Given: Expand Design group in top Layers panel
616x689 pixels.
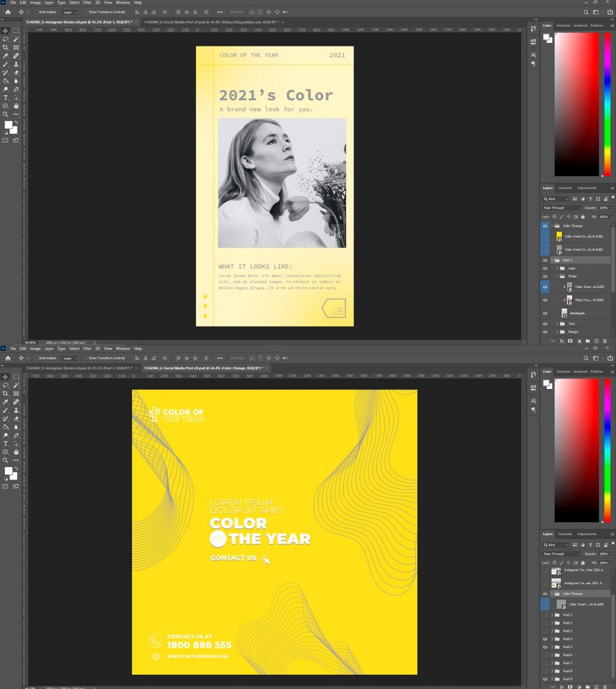Looking at the screenshot, I should click(557, 332).
